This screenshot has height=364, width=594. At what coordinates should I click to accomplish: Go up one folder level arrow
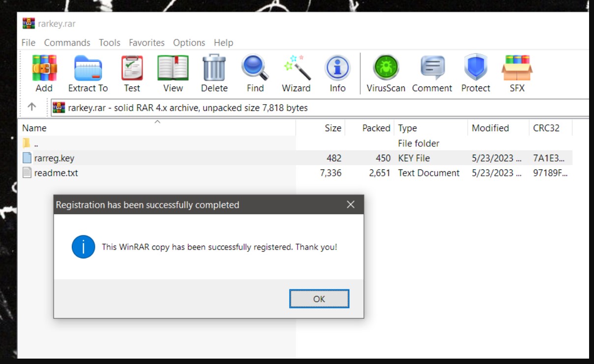pos(32,107)
